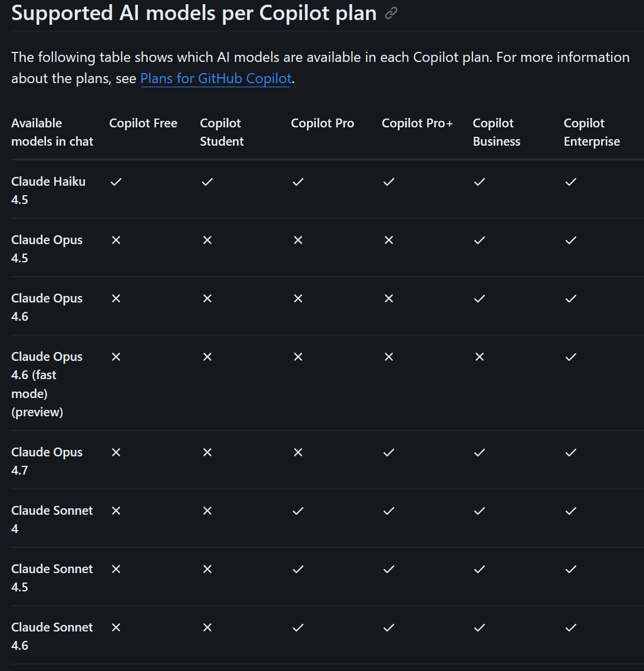Click the Claude Opus 4.6 fast mode label
This screenshot has height=671, width=644.
(47, 384)
